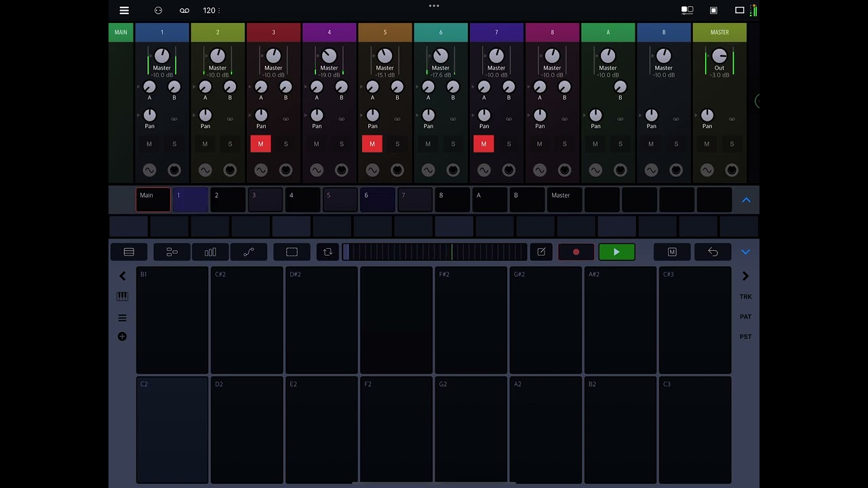Tap the tape reel icon in top bar
The width and height of the screenshot is (868, 488).
(x=184, y=10)
